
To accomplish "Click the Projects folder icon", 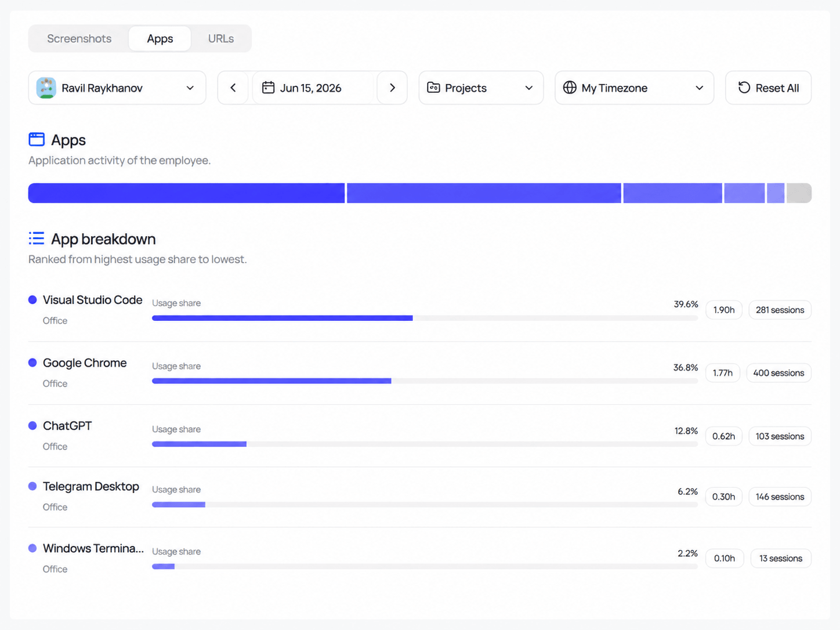I will [433, 88].
